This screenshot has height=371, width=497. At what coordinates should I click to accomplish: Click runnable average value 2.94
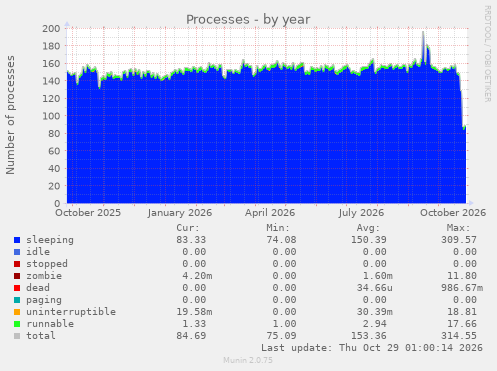(375, 324)
